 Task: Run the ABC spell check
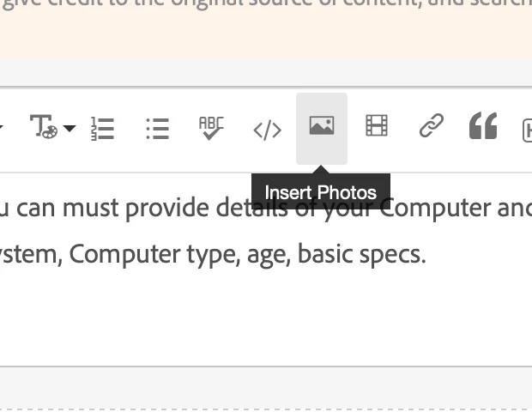(211, 128)
